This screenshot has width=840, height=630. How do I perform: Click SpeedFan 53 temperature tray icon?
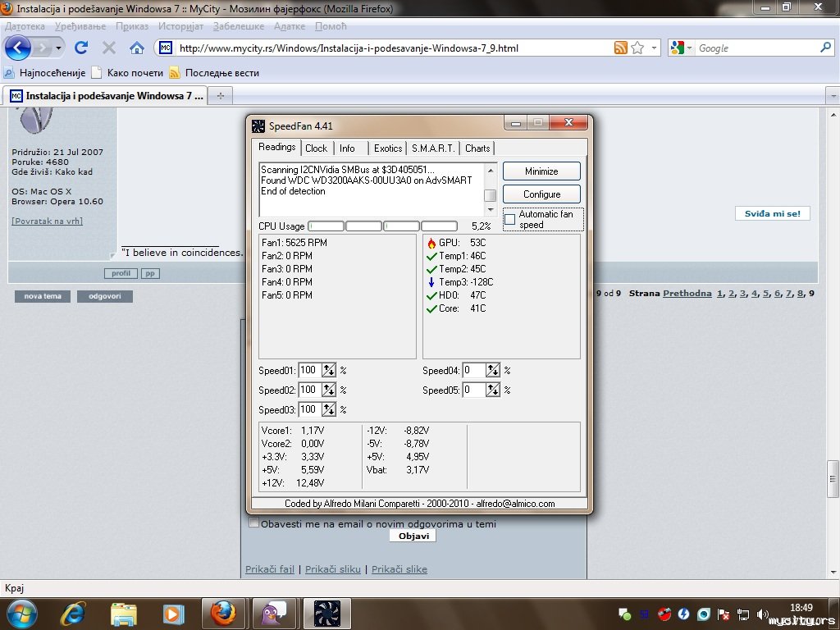[645, 614]
